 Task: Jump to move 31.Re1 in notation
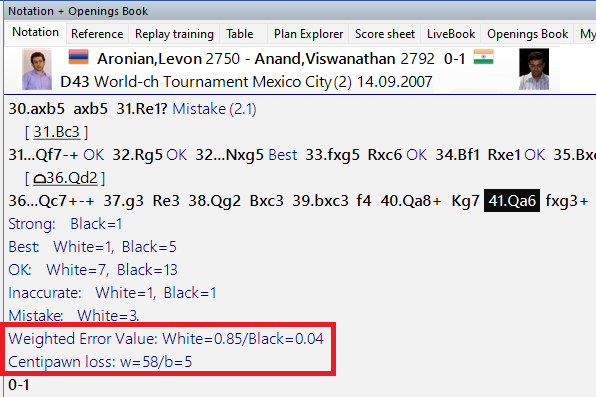pyautogui.click(x=142, y=109)
